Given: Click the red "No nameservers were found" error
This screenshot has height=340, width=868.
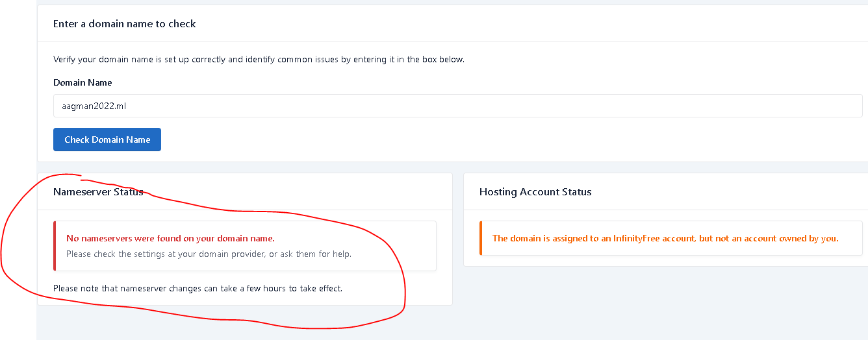Looking at the screenshot, I should click(170, 238).
